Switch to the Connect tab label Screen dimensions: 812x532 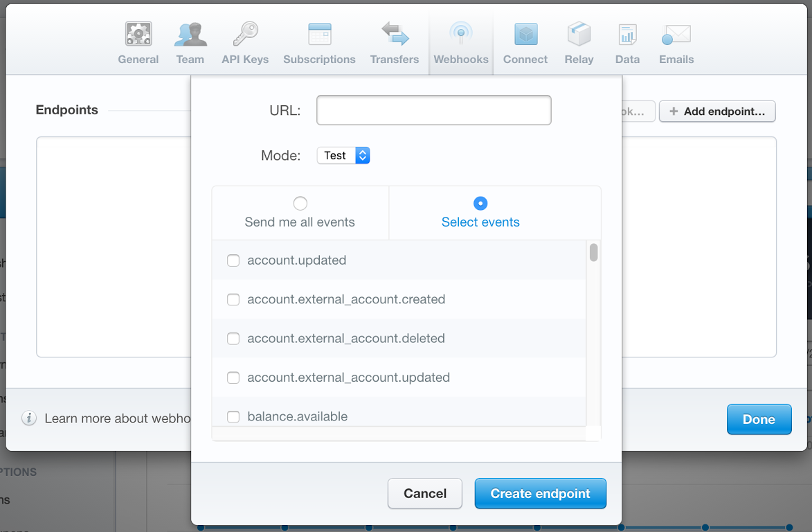pos(525,60)
